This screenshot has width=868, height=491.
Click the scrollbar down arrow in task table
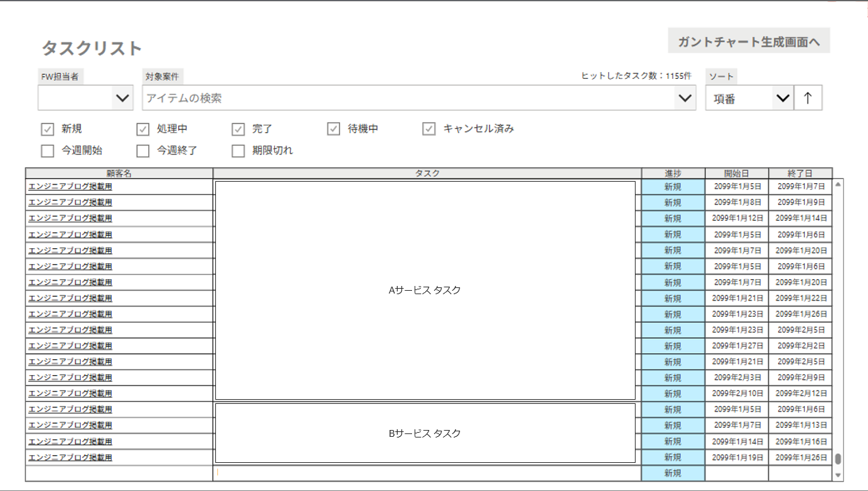[838, 475]
